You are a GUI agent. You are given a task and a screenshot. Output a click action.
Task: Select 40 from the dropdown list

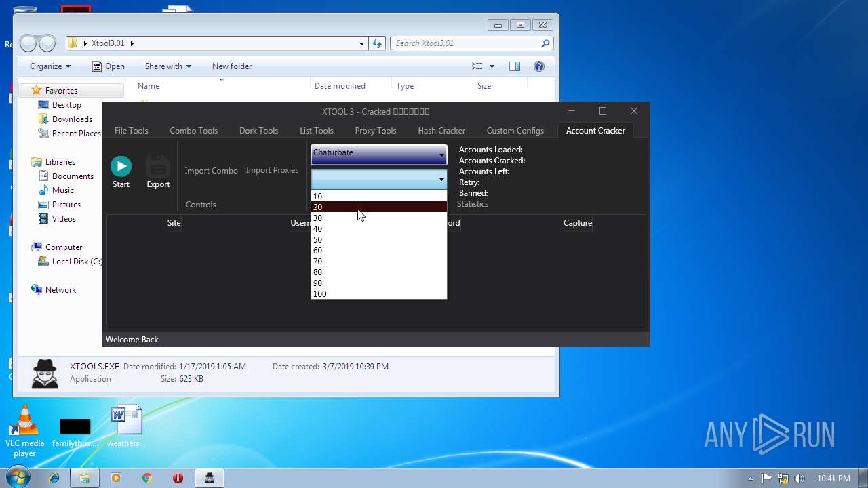(x=379, y=228)
